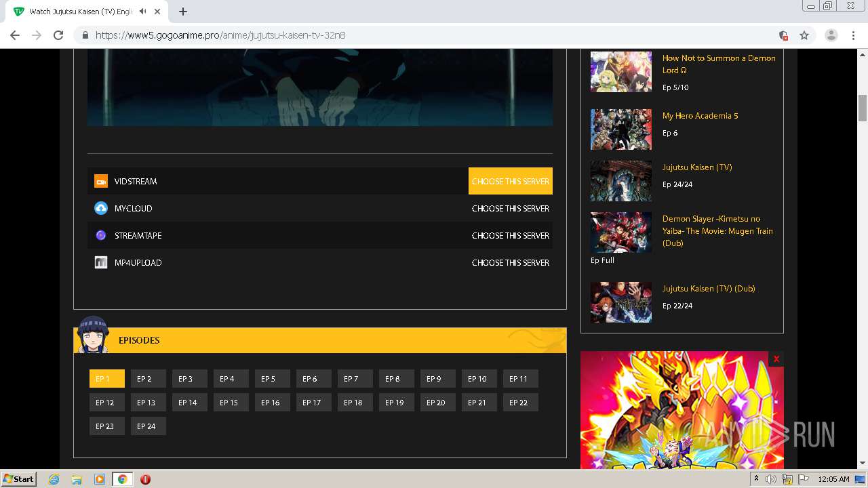Open Jujutsu Kaisen (TV) (Dub) link
Image resolution: width=868 pixels, height=488 pixels.
click(x=709, y=289)
